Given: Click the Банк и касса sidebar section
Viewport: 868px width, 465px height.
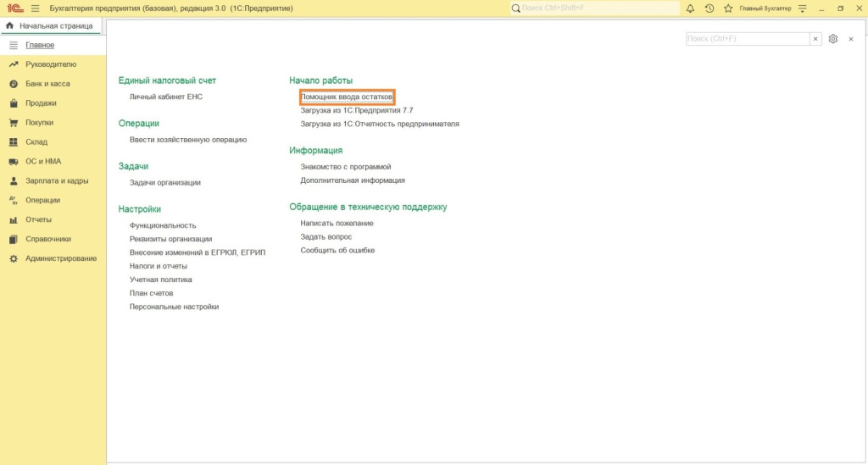Looking at the screenshot, I should 47,84.
